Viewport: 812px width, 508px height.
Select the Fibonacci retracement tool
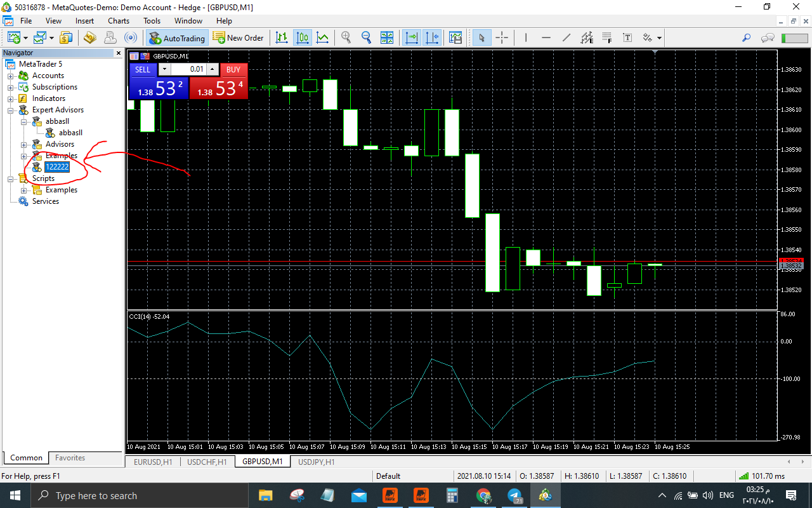pos(607,38)
